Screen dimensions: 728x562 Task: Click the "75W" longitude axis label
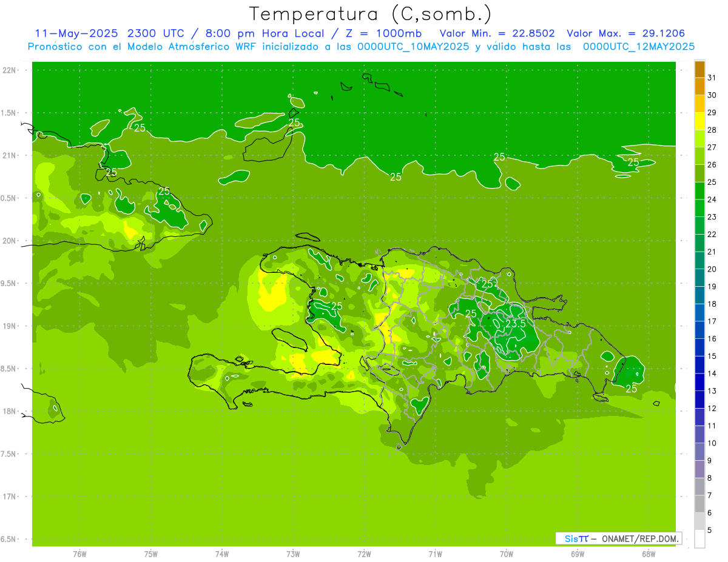[150, 554]
